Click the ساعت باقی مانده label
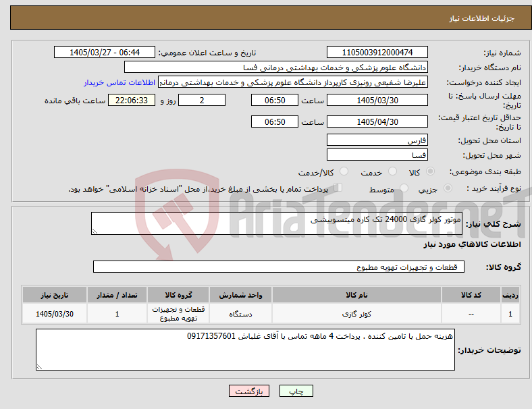Viewport: 532px width, 409px height. pyautogui.click(x=75, y=101)
